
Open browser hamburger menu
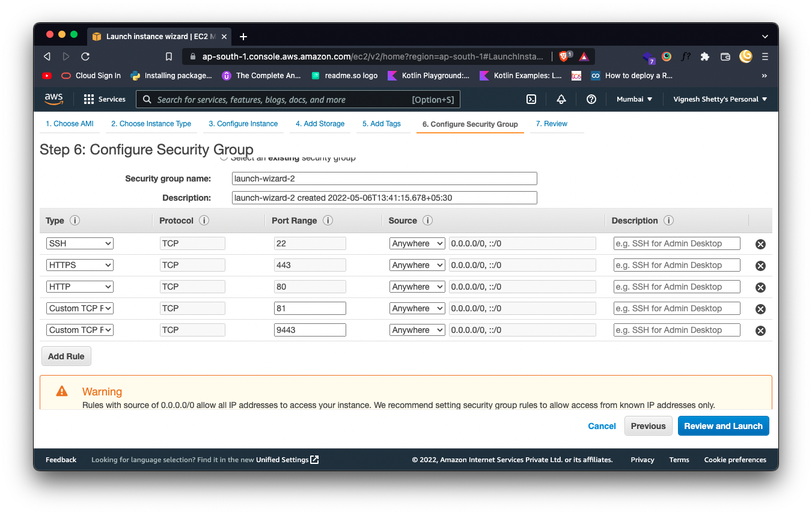coord(765,56)
